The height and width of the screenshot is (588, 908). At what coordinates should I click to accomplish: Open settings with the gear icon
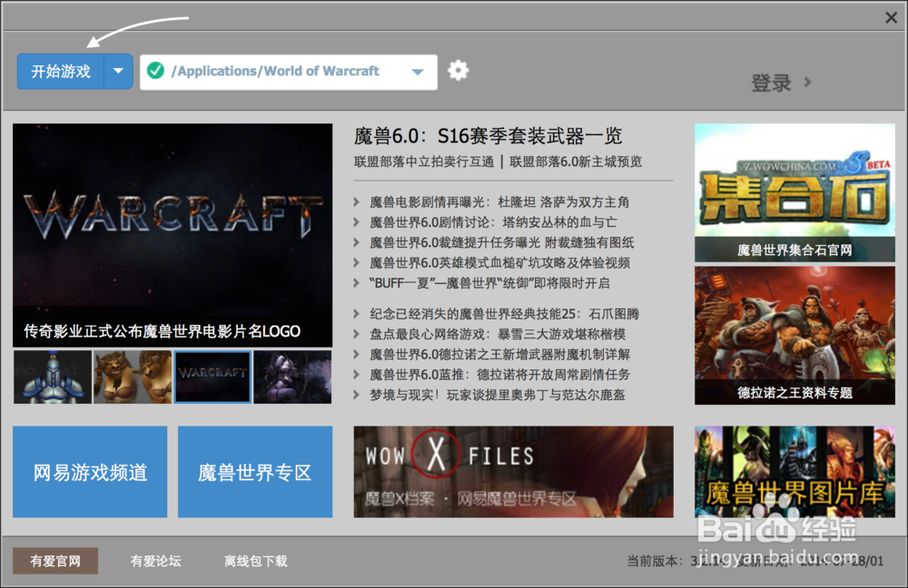pyautogui.click(x=458, y=71)
